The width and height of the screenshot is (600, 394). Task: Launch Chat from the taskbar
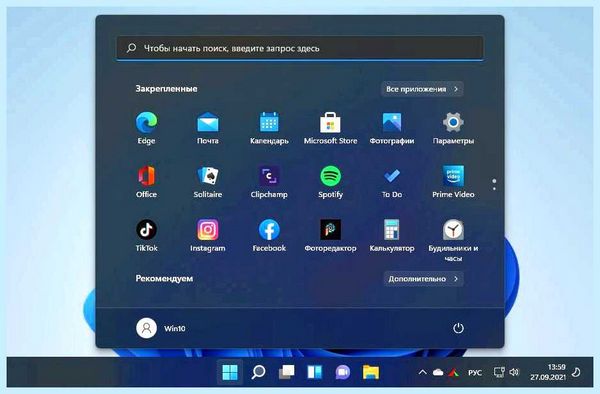pos(343,372)
